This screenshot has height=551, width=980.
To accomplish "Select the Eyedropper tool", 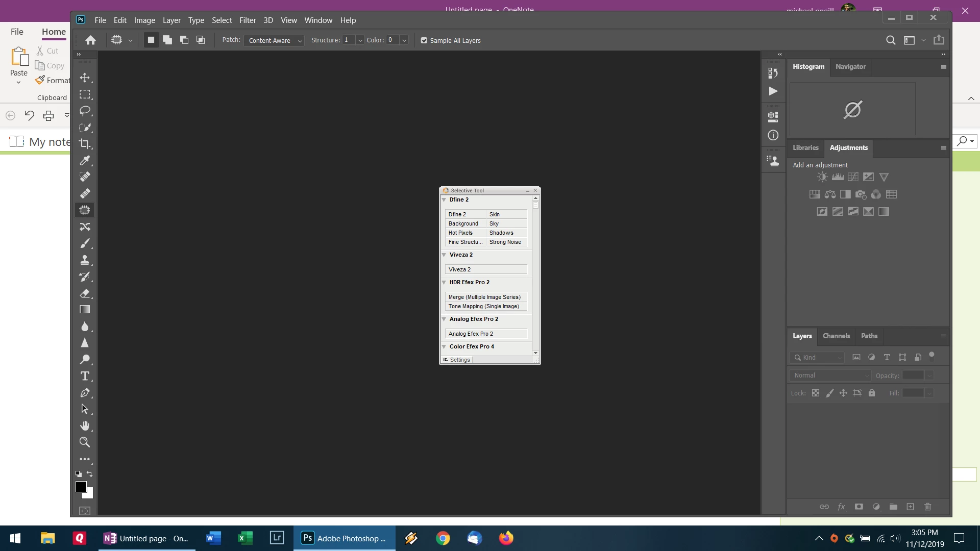I will (85, 161).
